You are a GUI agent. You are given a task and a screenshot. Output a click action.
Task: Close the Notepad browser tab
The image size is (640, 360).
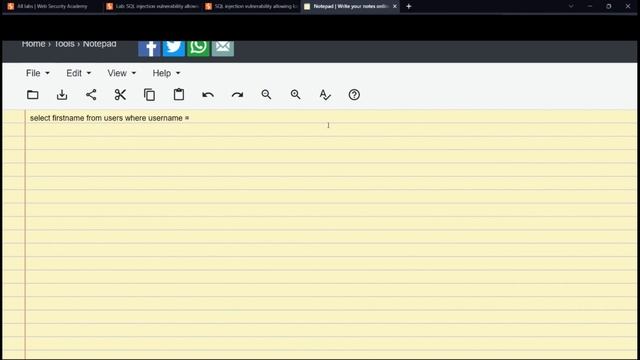(x=395, y=7)
